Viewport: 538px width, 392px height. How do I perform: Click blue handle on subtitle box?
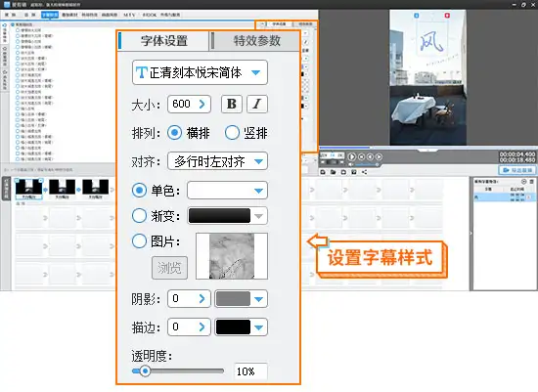coord(417,16)
